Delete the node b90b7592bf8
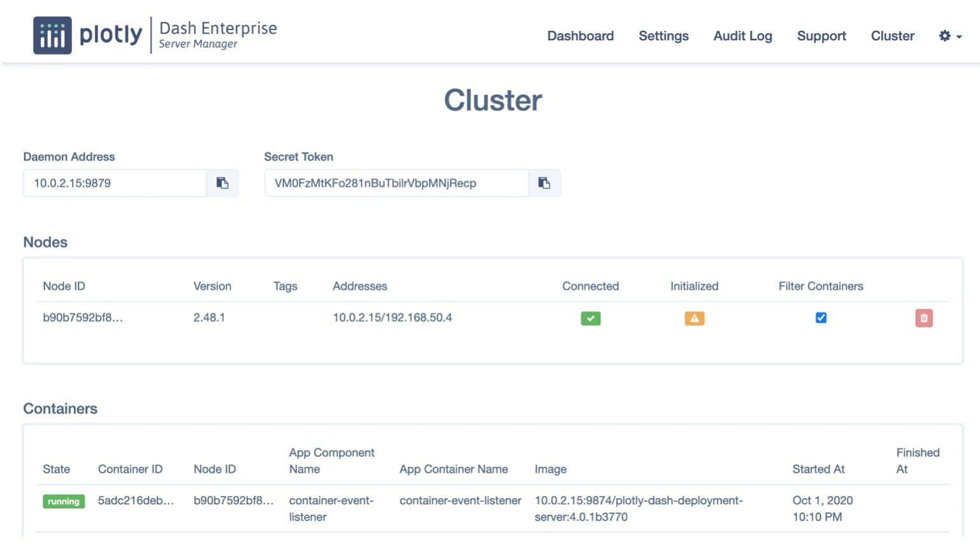Image resolution: width=980 pixels, height=551 pixels. coord(923,317)
